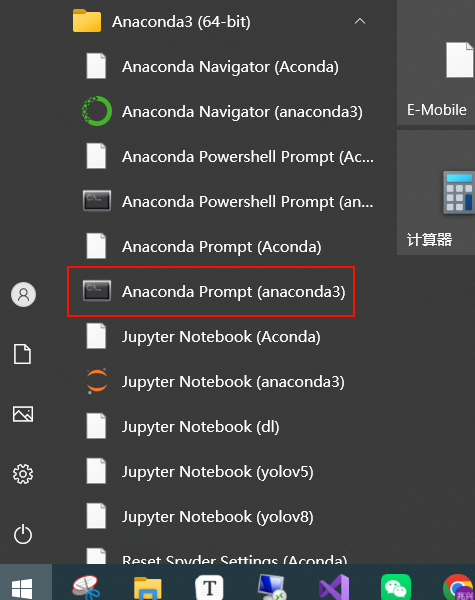
Task: Open WeChat from the taskbar
Action: pos(396,587)
